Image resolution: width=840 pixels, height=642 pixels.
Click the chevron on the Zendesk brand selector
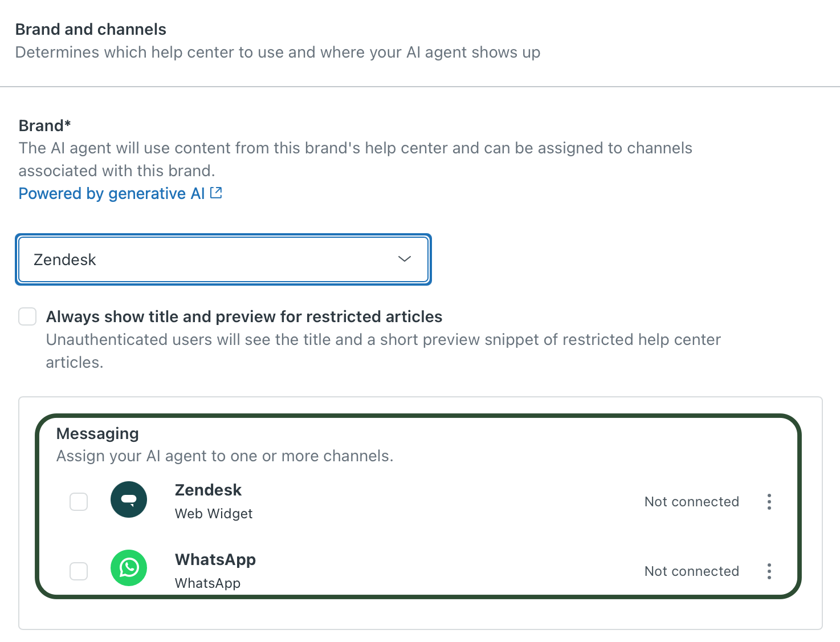[404, 259]
